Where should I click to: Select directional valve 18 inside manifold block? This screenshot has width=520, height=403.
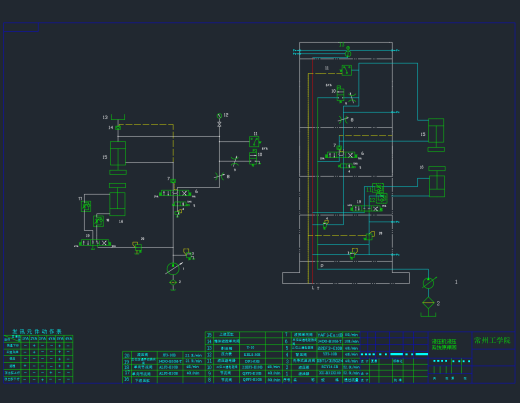(366, 209)
